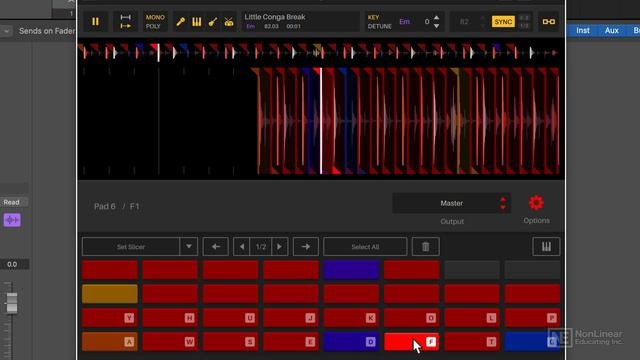
Task: Select the guitar mode icon
Action: (213, 22)
